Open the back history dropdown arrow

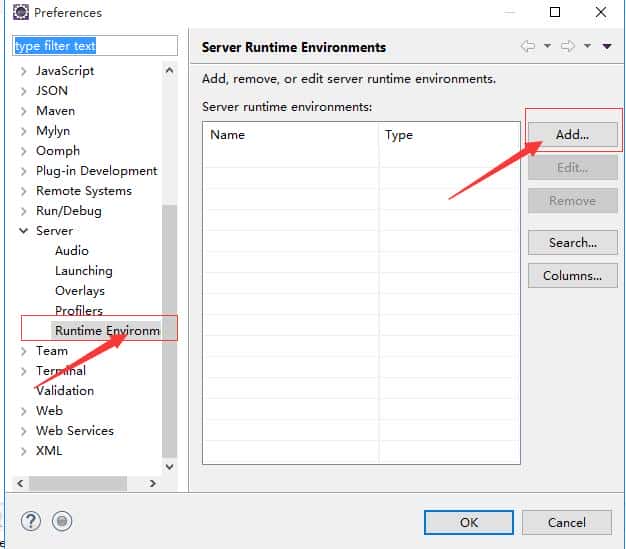548,46
